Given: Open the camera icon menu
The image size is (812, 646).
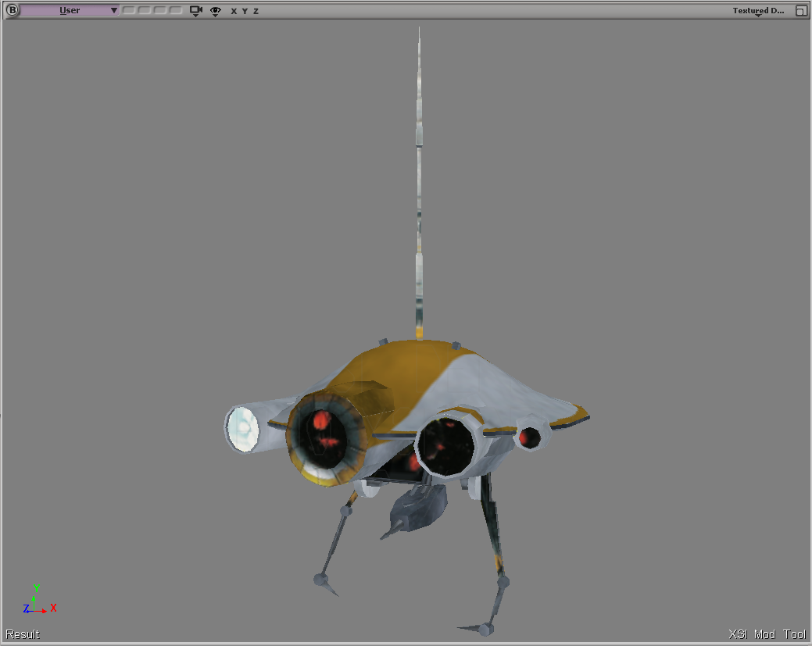Looking at the screenshot, I should (x=195, y=11).
